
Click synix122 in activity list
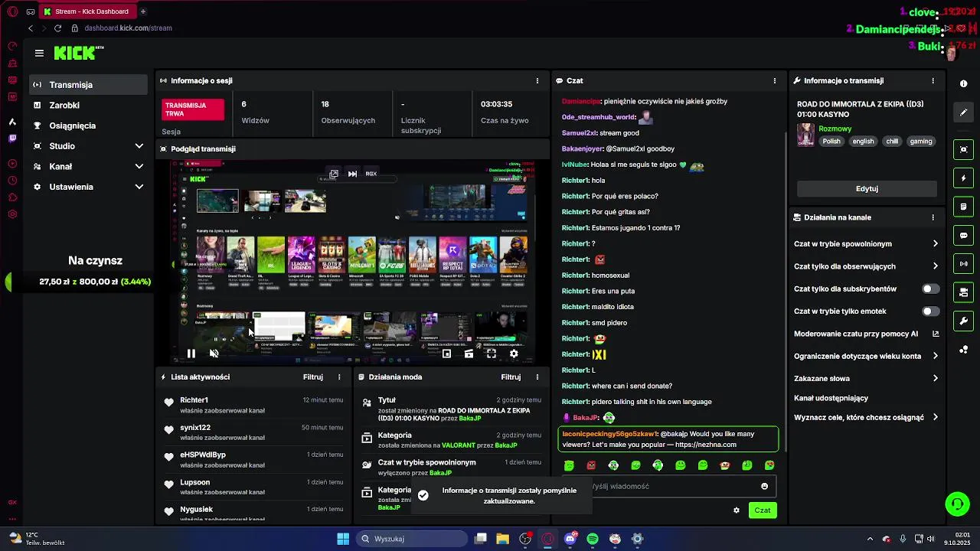(195, 427)
